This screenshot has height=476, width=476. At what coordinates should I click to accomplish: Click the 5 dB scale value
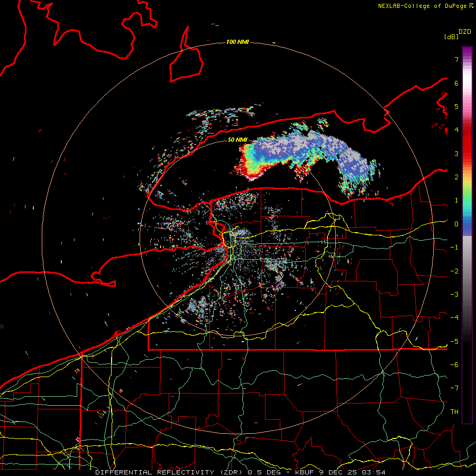pos(456,106)
